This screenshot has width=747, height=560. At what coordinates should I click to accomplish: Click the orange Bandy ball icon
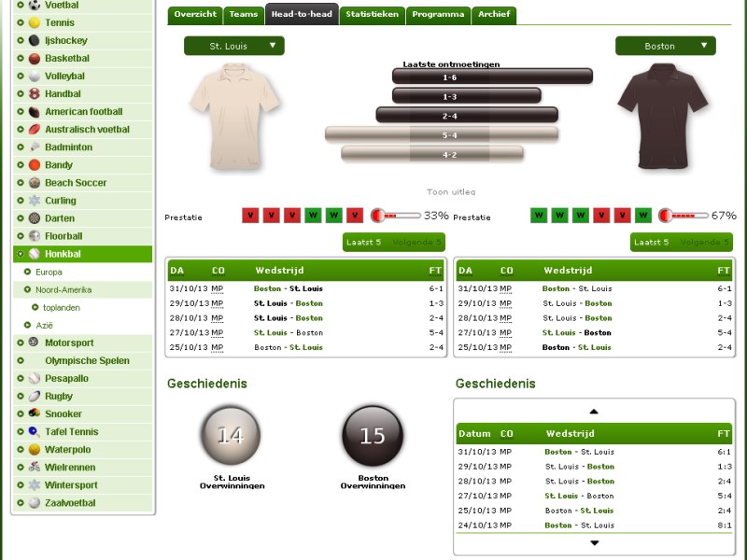click(35, 165)
